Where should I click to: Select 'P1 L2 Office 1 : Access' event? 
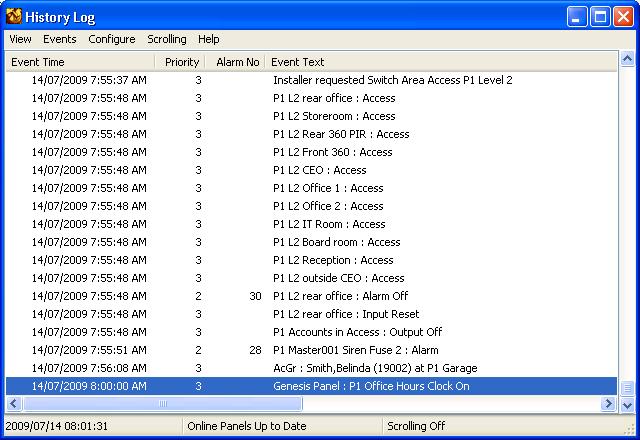pyautogui.click(x=311, y=188)
